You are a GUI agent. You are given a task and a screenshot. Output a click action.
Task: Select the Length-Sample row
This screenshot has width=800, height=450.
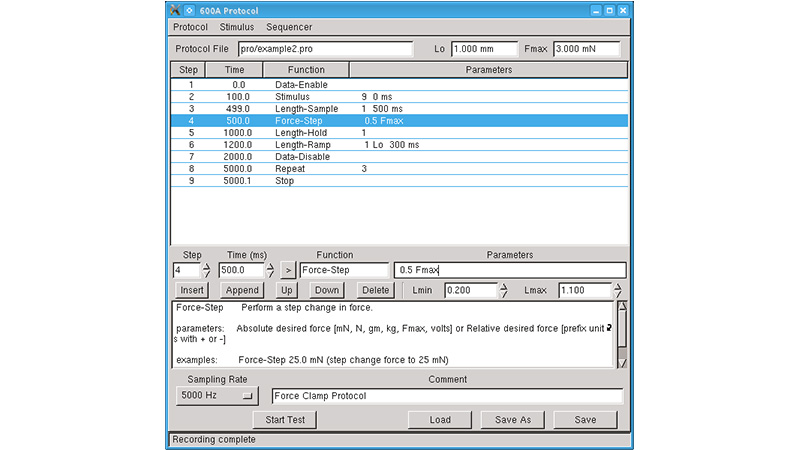pos(399,109)
